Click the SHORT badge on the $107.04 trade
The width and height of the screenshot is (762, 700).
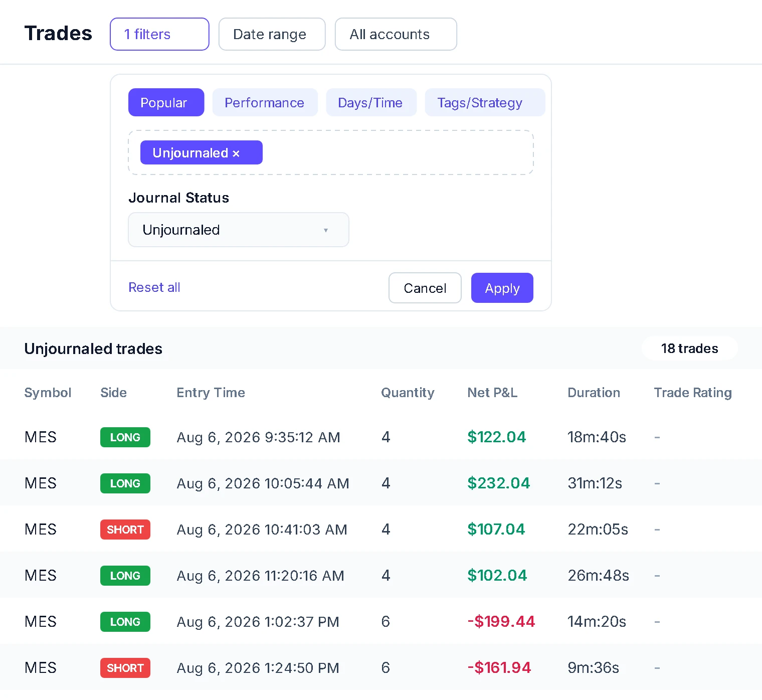[125, 530]
